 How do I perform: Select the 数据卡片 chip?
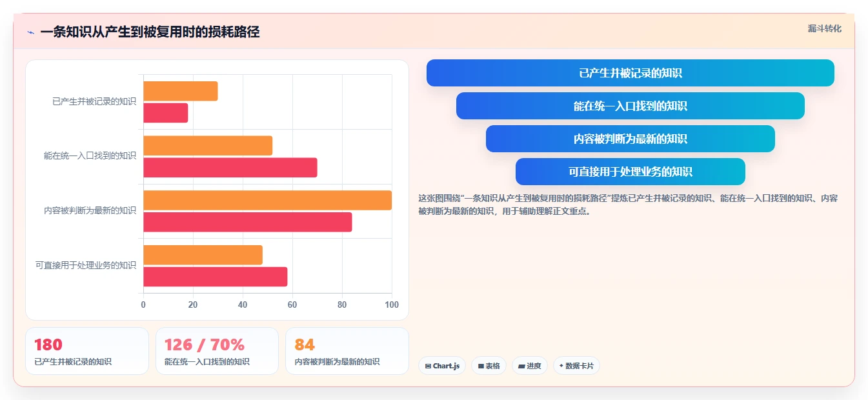coord(576,366)
